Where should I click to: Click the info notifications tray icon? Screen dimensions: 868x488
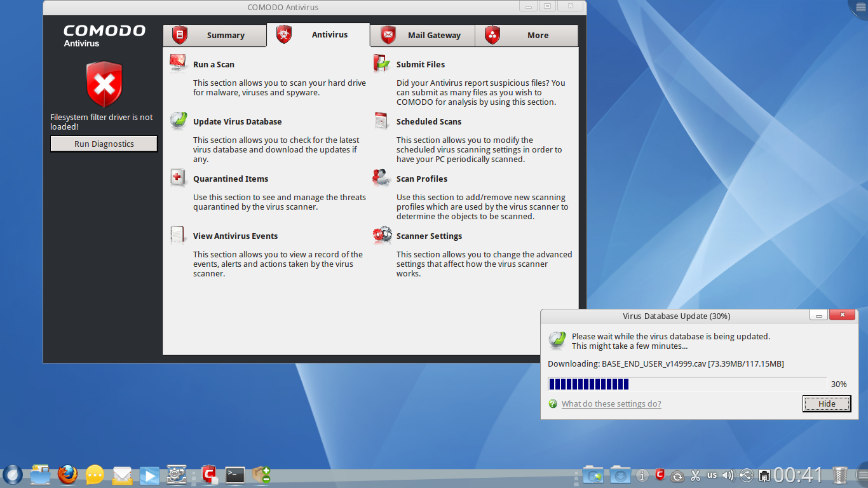642,475
